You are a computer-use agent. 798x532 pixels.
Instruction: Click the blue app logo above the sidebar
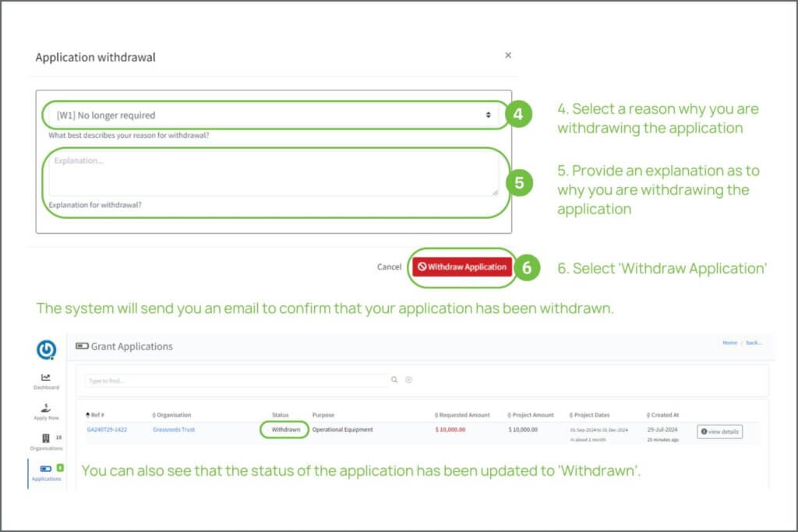tap(46, 351)
